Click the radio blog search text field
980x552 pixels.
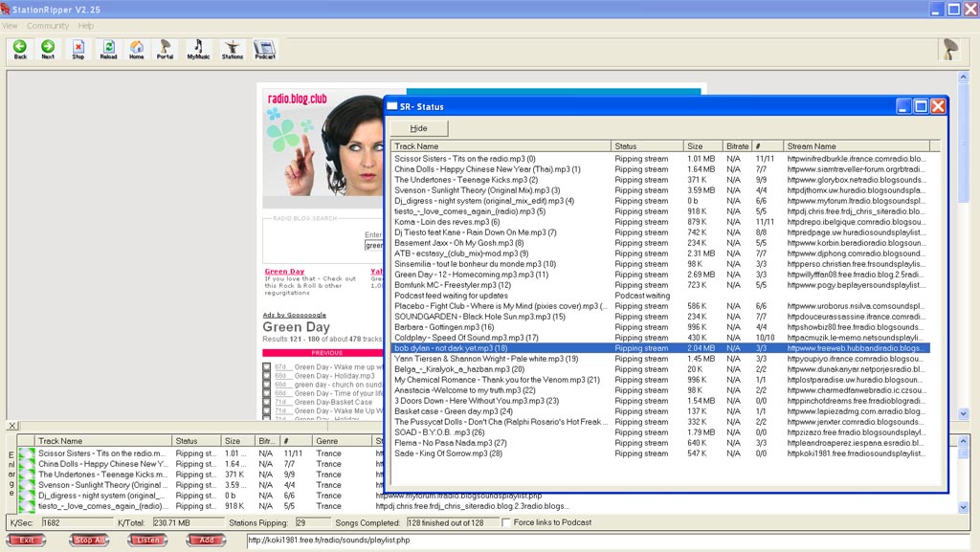point(374,246)
